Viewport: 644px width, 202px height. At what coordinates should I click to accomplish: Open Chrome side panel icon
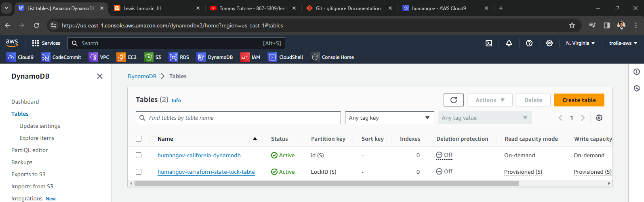click(x=607, y=25)
